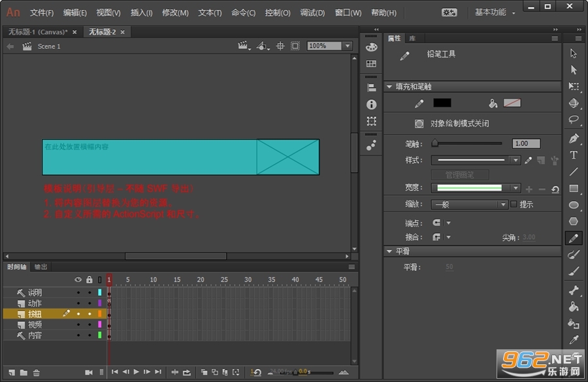
Task: Toggle visibility dot of 说明 layer
Action: pos(78,293)
